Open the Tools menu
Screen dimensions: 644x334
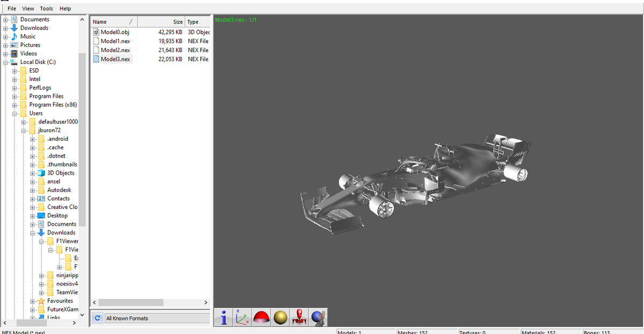[46, 8]
